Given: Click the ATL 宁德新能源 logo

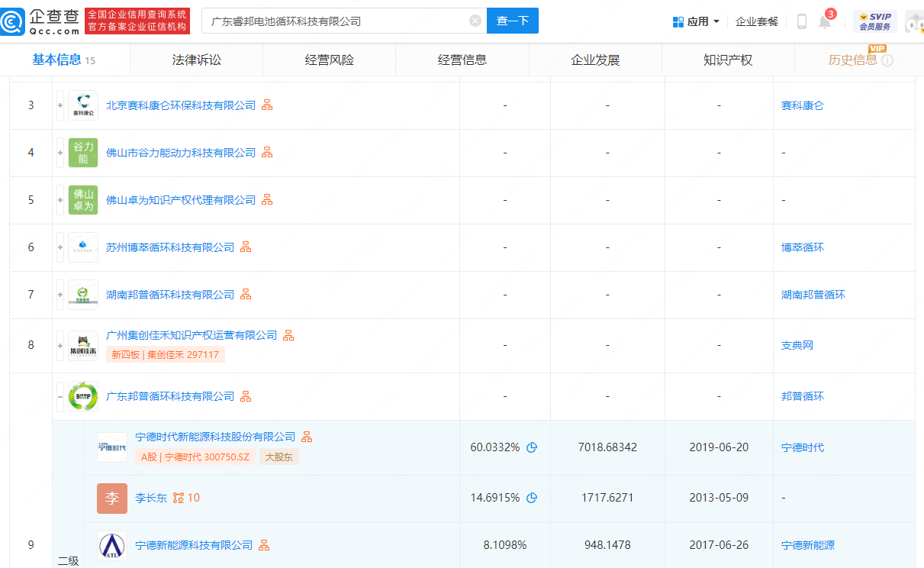Looking at the screenshot, I should (x=112, y=545).
